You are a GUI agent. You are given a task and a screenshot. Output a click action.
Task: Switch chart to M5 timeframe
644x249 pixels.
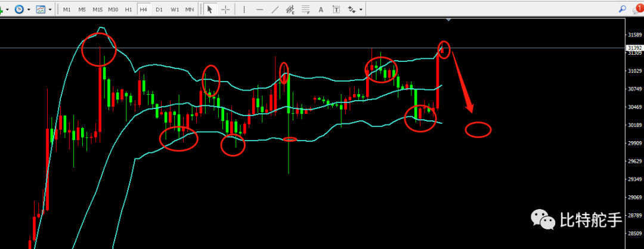click(82, 9)
